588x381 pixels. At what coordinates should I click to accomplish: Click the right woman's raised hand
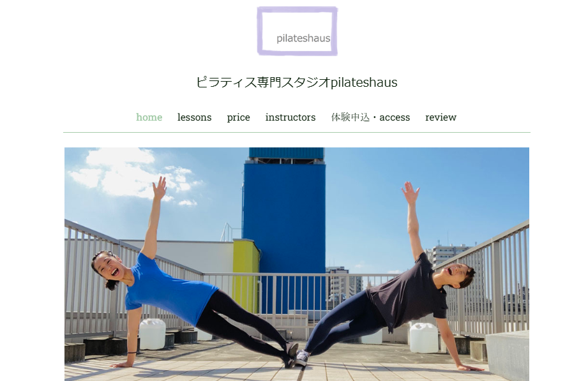click(x=411, y=193)
